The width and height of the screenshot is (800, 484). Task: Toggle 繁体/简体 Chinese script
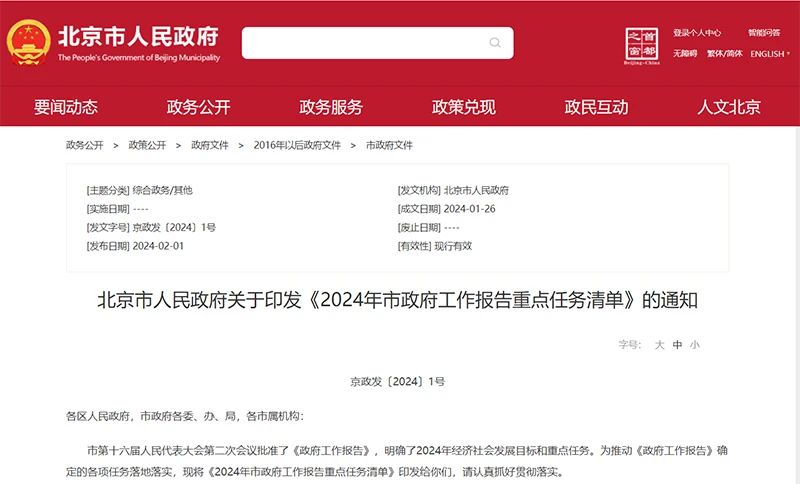[725, 54]
